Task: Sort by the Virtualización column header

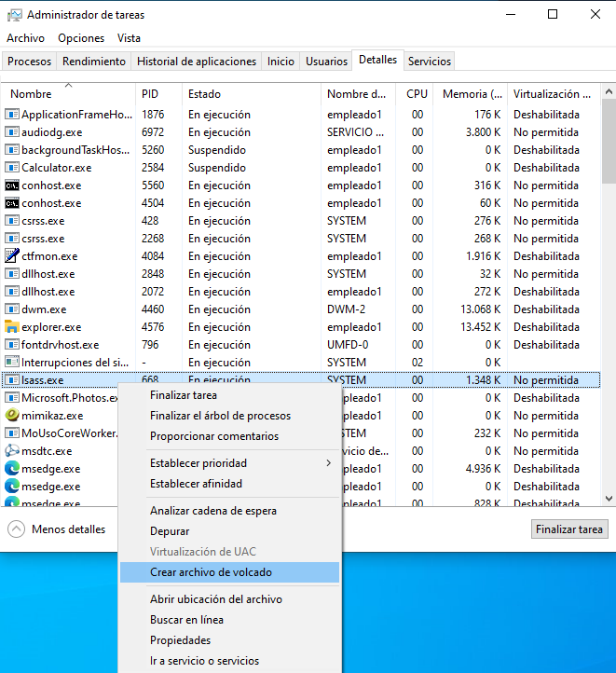Action: point(554,94)
